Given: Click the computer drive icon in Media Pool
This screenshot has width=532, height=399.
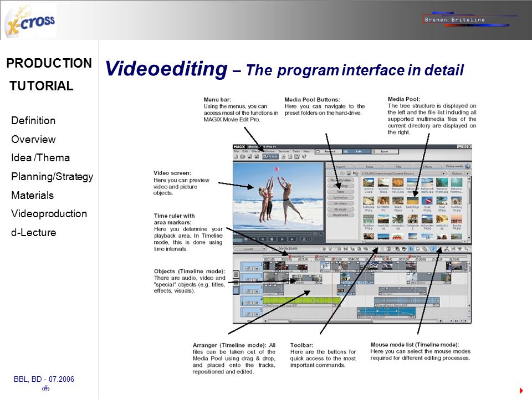Looking at the screenshot, I should 349,173.
